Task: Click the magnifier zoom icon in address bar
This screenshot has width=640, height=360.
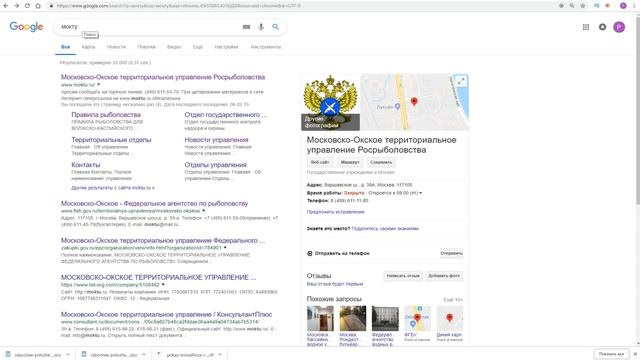Action: (572, 6)
